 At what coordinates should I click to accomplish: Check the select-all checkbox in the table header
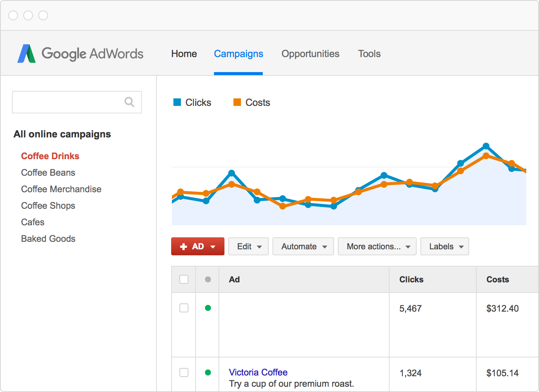(x=184, y=279)
